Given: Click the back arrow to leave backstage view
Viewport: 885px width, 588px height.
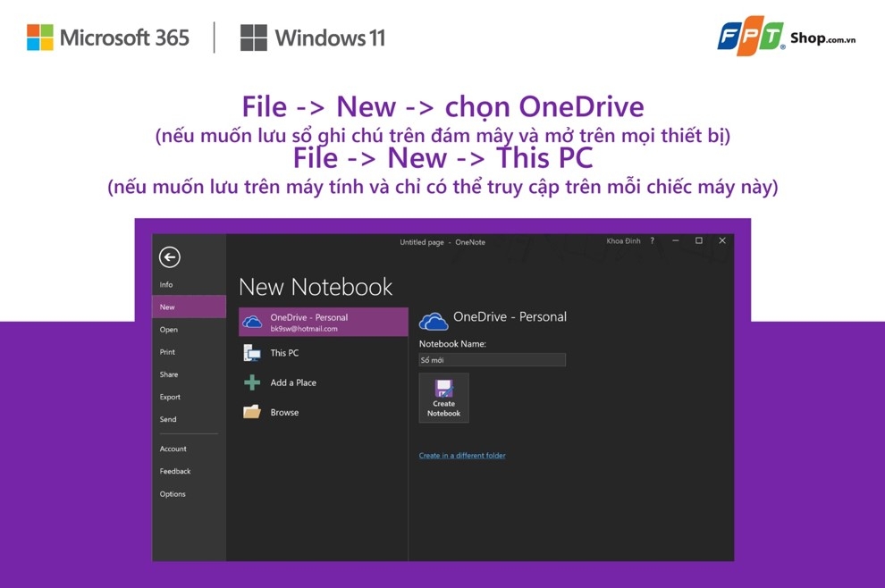Looking at the screenshot, I should [x=169, y=257].
